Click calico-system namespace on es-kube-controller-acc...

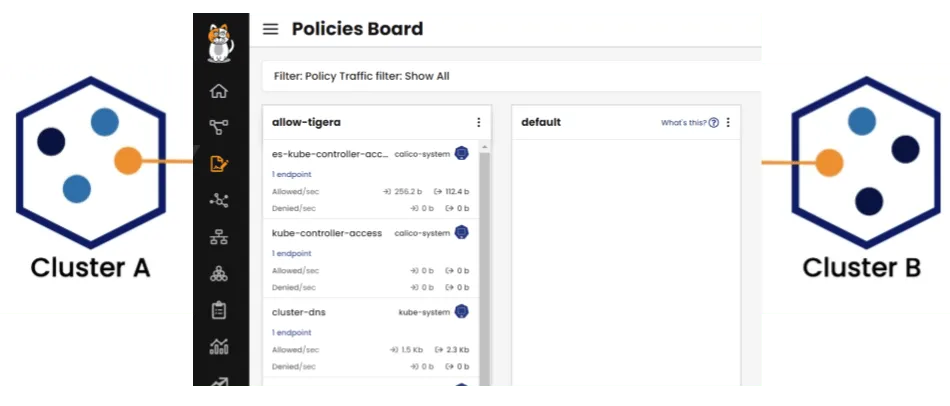422,154
